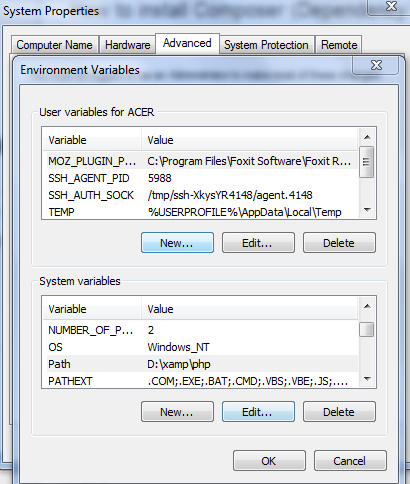410x484 pixels.
Task: Click the System variables scrollbar thumb
Action: coord(367,330)
